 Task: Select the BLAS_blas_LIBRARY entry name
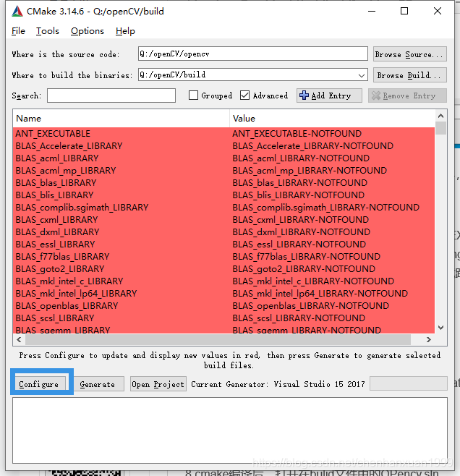coord(56,183)
